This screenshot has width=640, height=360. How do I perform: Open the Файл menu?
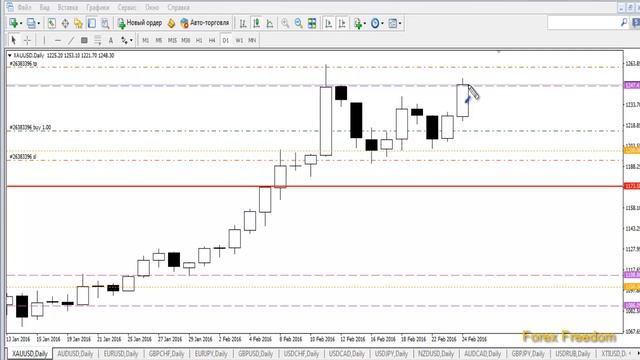click(24, 7)
